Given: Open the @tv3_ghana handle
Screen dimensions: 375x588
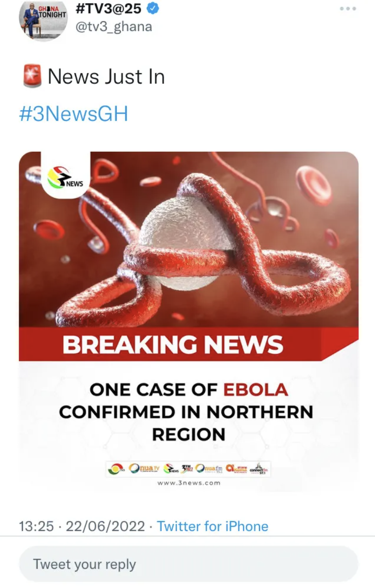Looking at the screenshot, I should 113,27.
